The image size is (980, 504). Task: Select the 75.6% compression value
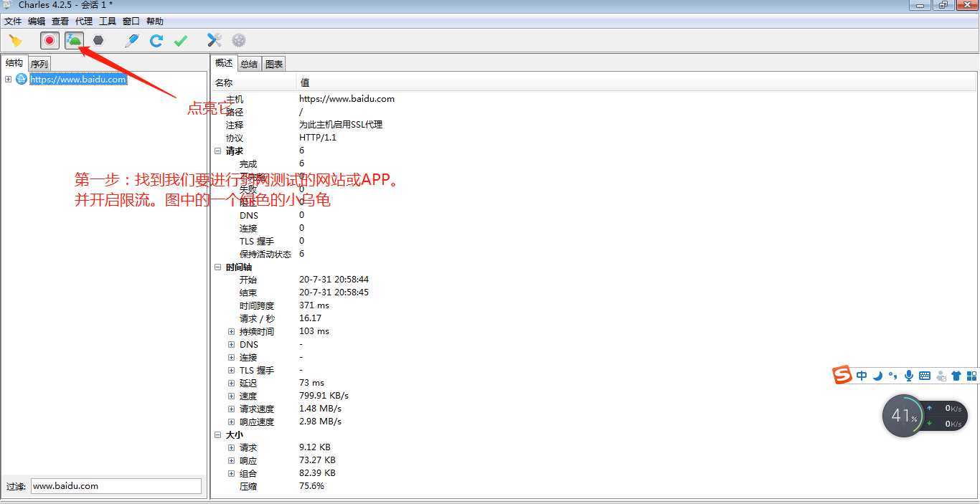coord(311,486)
